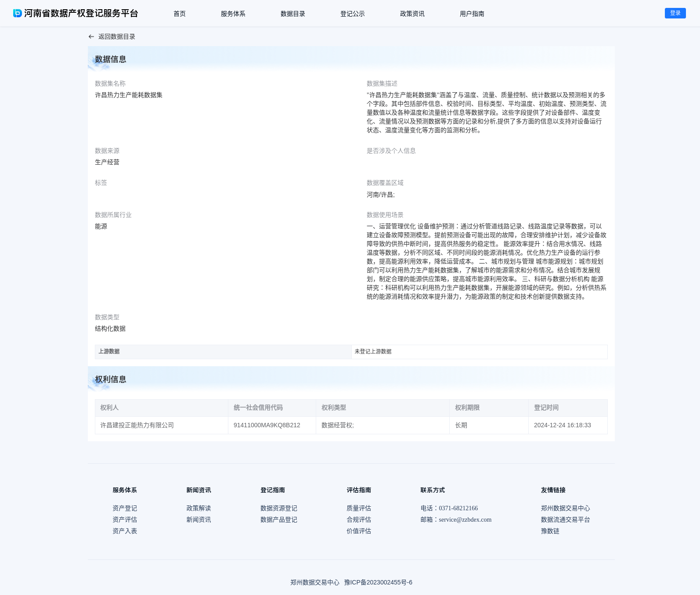Click the 生产经营 data source value

[107, 162]
